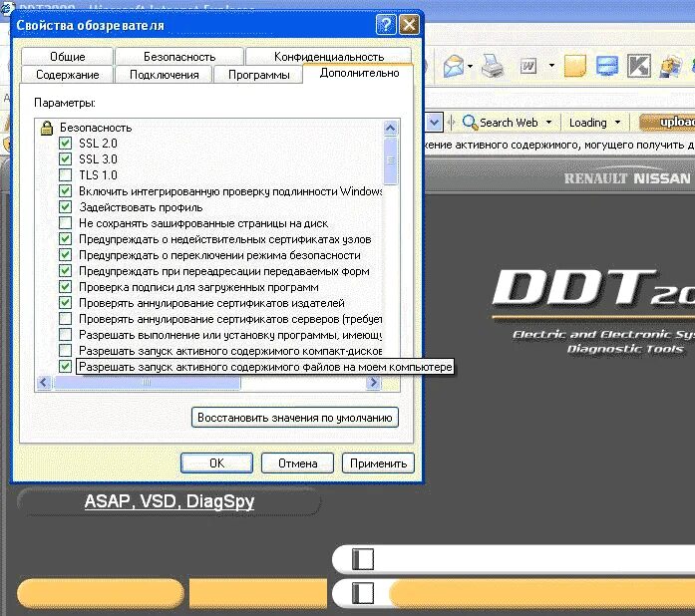
Task: Click the Безопасность group heading in list
Action: pos(96,128)
